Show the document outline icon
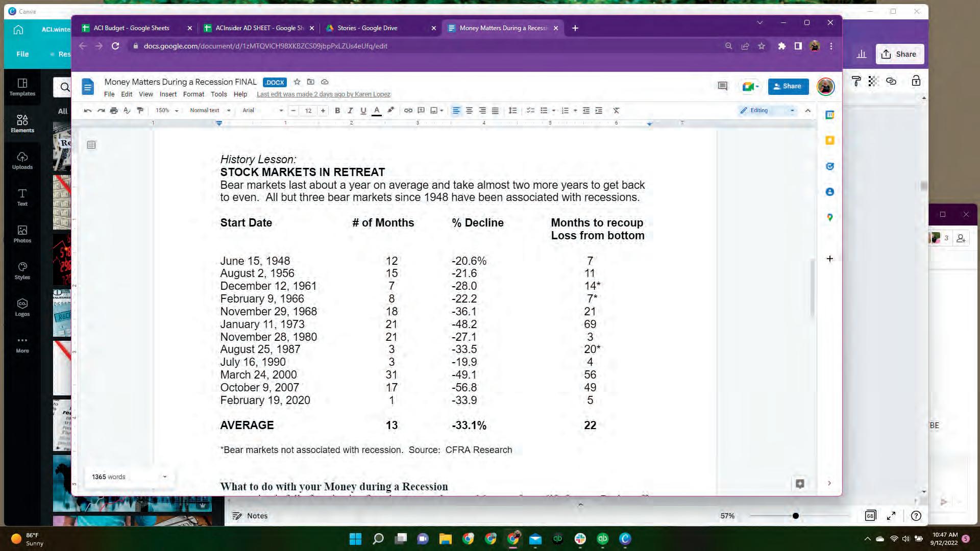This screenshot has width=980, height=551. click(91, 145)
